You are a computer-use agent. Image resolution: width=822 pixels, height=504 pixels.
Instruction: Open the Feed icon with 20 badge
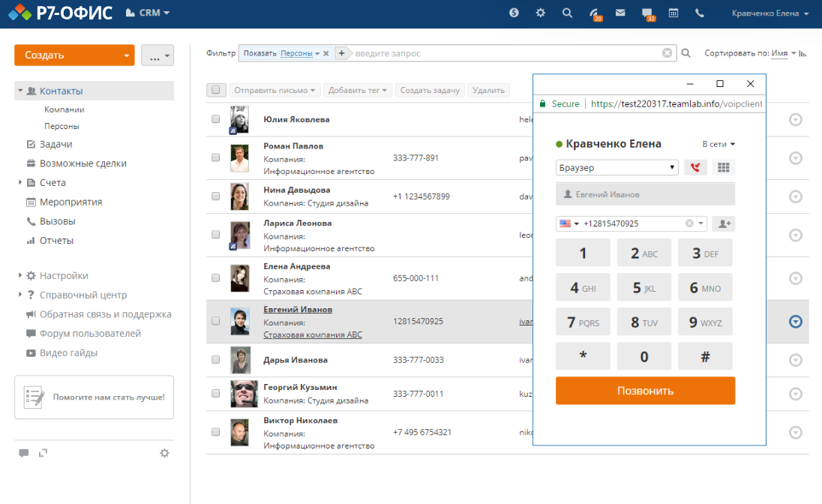pyautogui.click(x=595, y=13)
